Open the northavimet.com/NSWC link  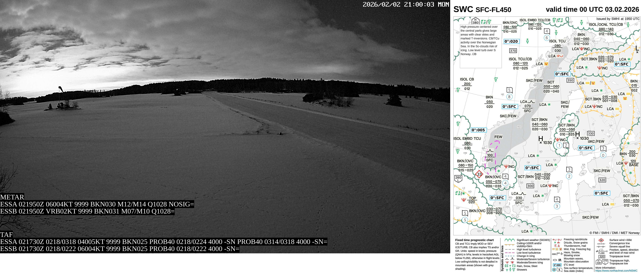click(616, 271)
